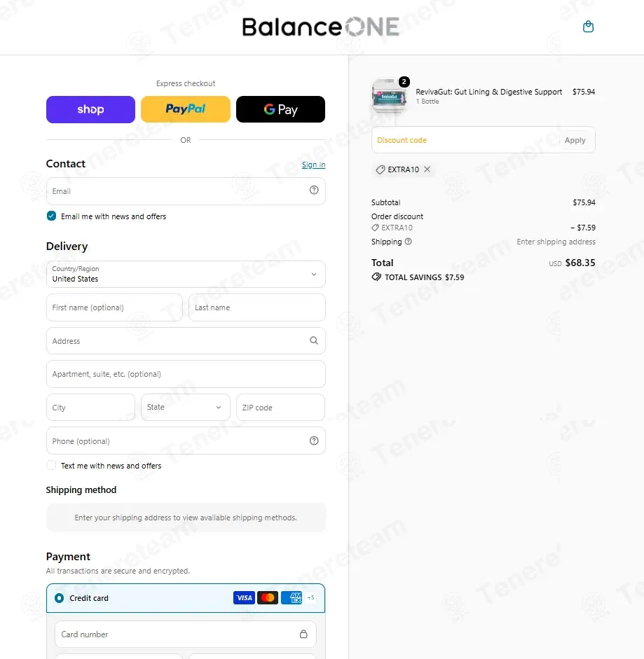Select the Credit card payment option

(60, 598)
